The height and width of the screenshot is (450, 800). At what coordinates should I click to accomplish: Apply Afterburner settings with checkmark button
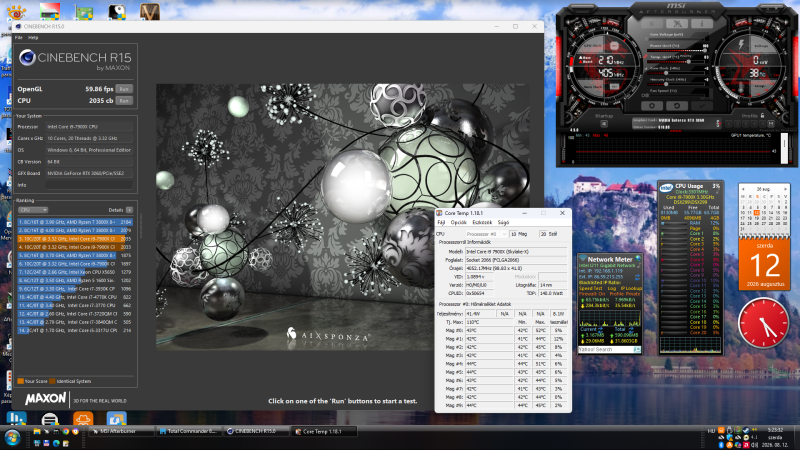(702, 106)
